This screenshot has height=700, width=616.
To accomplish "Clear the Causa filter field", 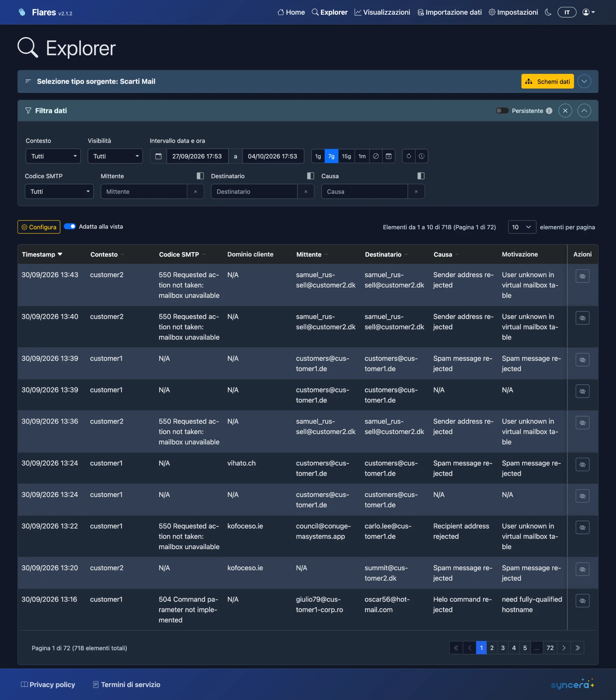I will coord(416,191).
